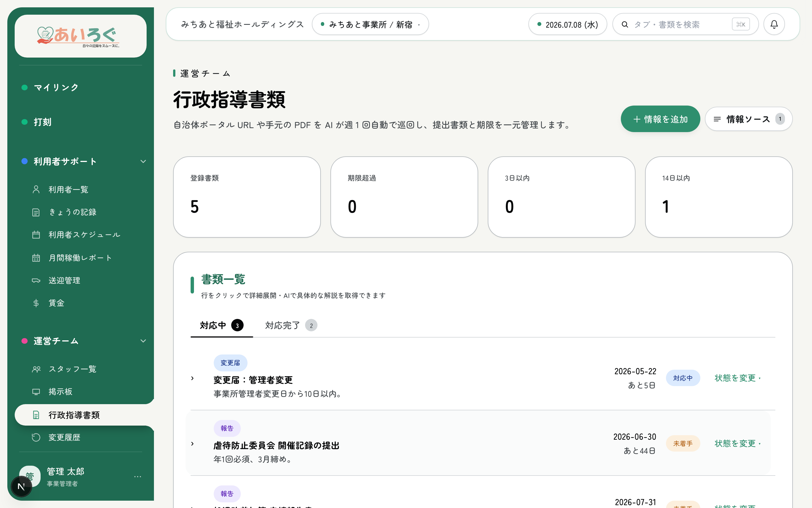Click the 掲示板 monitor icon
The image size is (812, 508).
pyautogui.click(x=36, y=392)
